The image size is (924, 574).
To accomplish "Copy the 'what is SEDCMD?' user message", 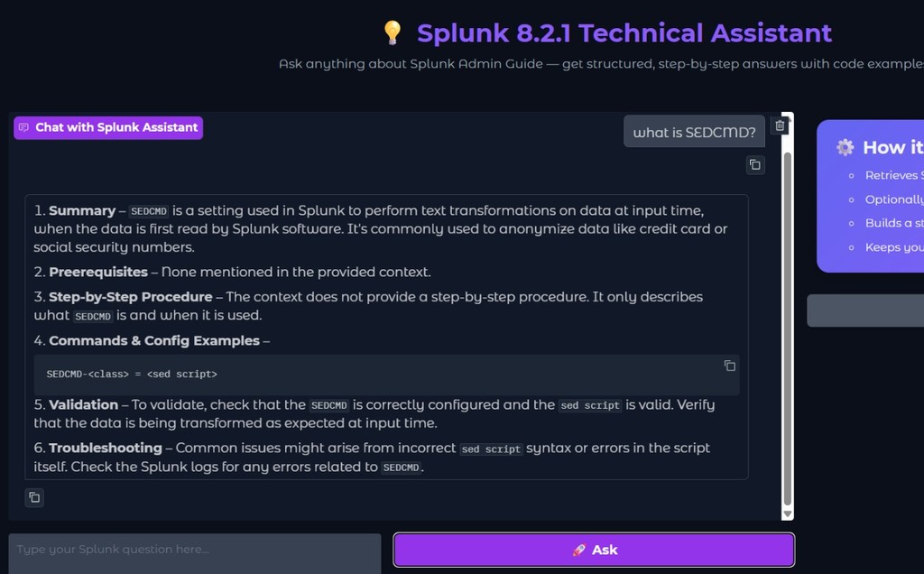I will click(755, 165).
